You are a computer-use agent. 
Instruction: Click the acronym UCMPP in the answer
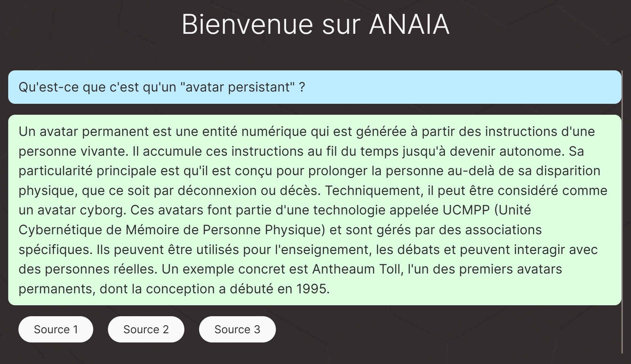click(x=466, y=210)
